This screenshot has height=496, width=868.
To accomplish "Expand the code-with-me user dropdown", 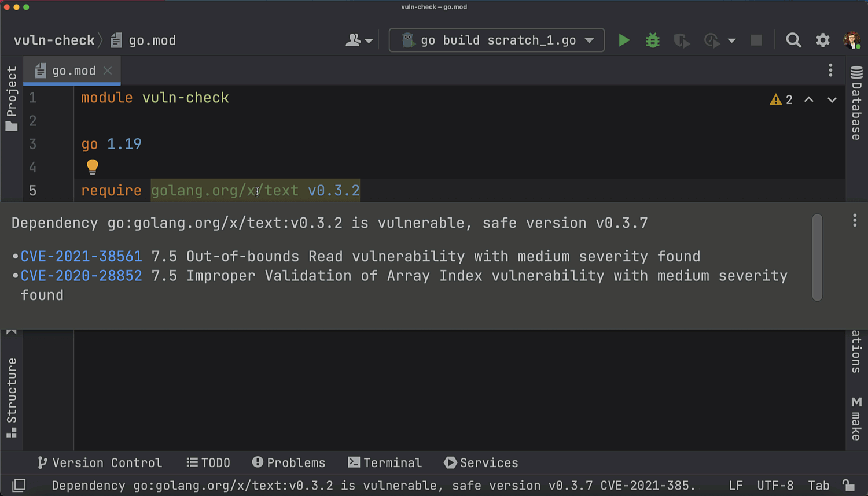I will [x=359, y=40].
